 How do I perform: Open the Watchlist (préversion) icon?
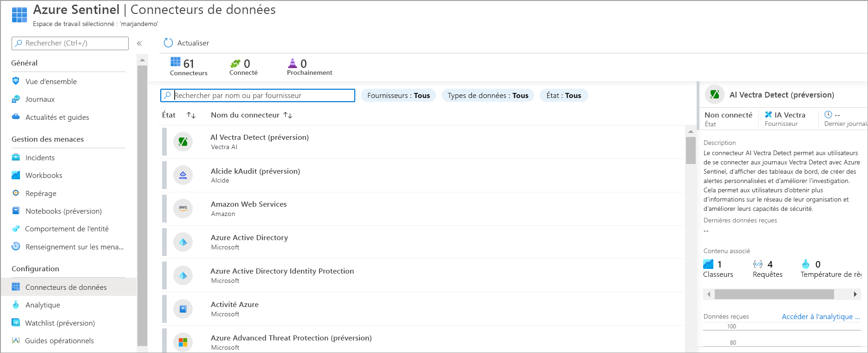tap(16, 323)
